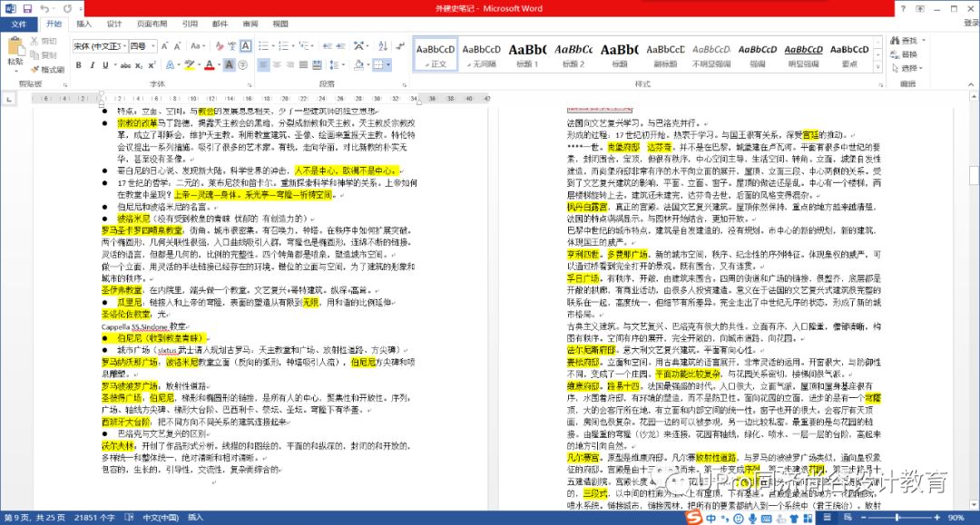980x525 pixels.
Task: Switch to the References (引用) tab
Action: (190, 24)
